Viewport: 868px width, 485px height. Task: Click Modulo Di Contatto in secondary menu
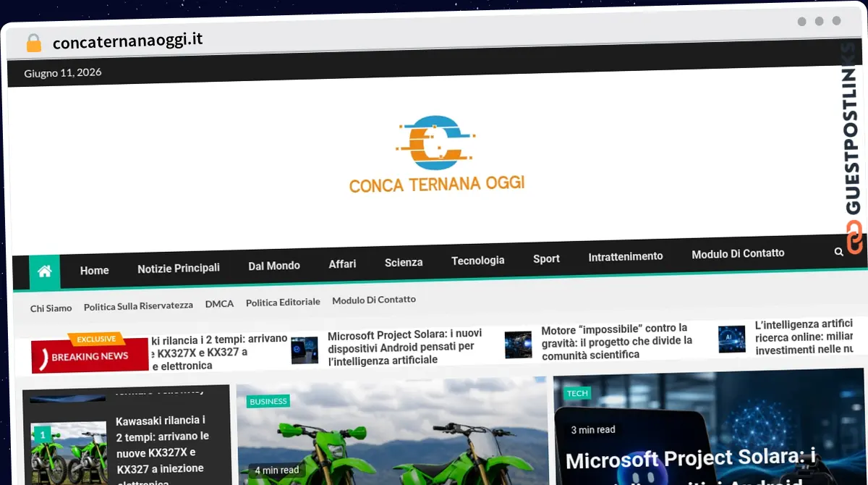click(374, 300)
